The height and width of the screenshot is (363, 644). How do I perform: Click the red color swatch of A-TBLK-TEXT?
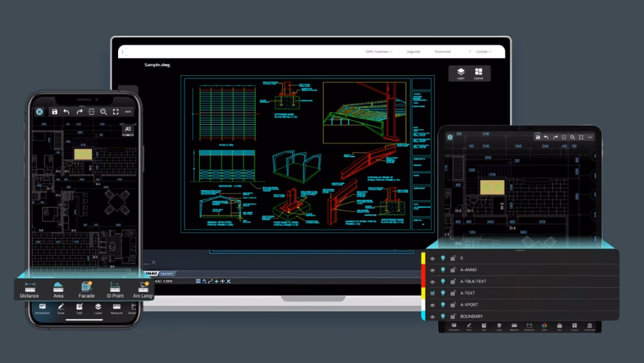[423, 281]
